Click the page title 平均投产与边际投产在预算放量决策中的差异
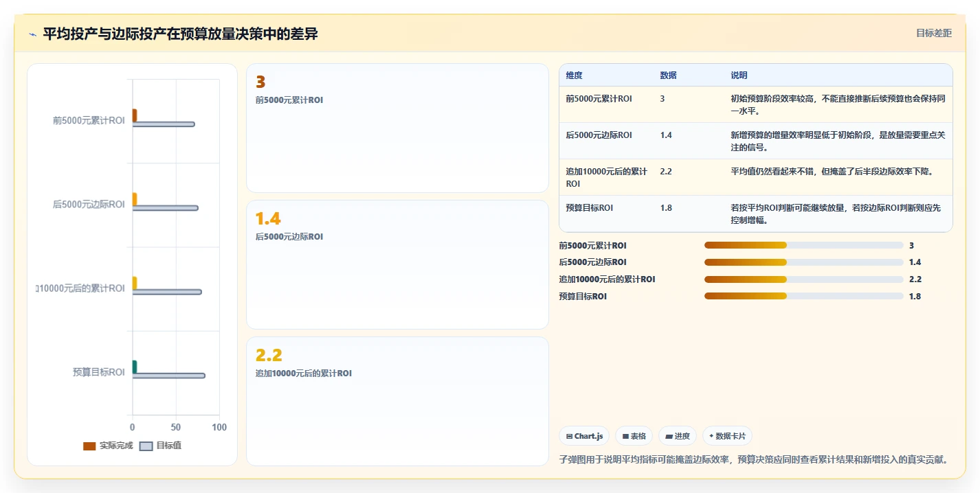This screenshot has width=980, height=493. click(x=180, y=34)
